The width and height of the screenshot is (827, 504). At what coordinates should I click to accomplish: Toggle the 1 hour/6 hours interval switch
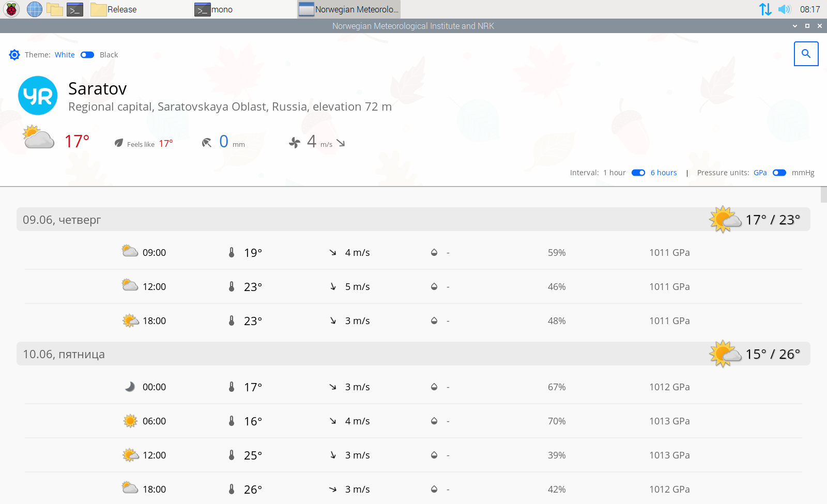(x=638, y=173)
